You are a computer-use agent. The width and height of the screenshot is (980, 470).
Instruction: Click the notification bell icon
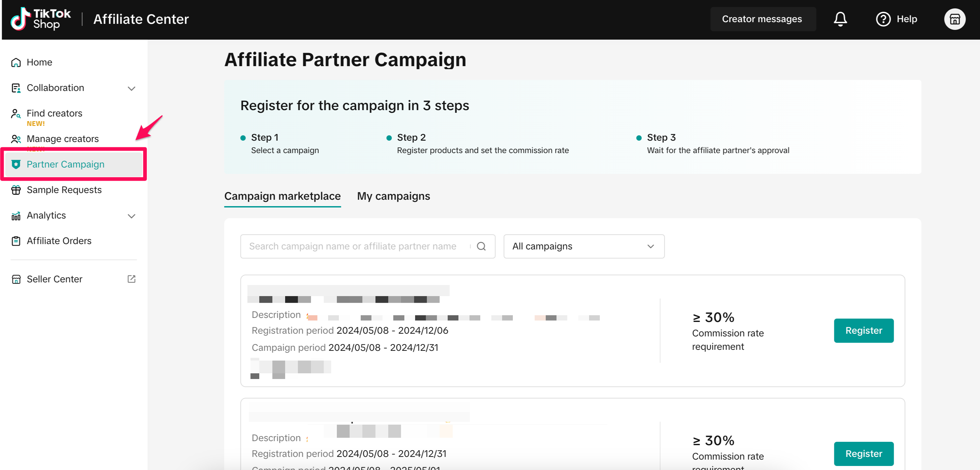click(x=840, y=19)
